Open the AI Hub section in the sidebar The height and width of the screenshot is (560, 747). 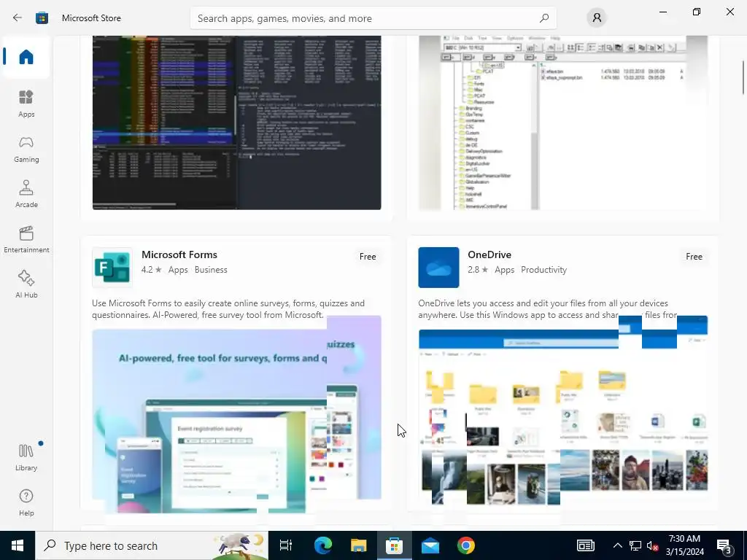click(x=26, y=284)
